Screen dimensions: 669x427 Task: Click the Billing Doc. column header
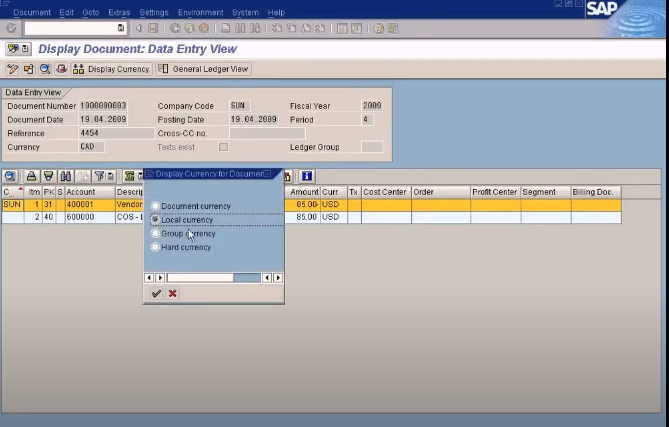pyautogui.click(x=596, y=192)
